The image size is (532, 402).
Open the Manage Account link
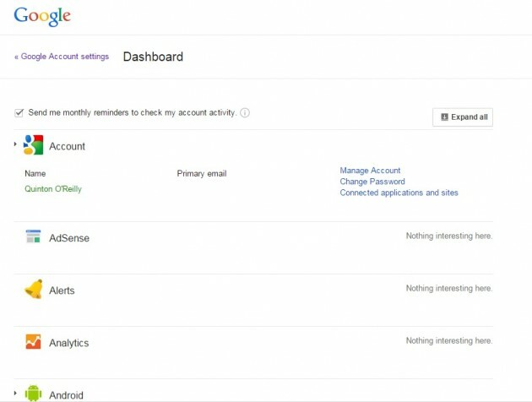tap(370, 171)
